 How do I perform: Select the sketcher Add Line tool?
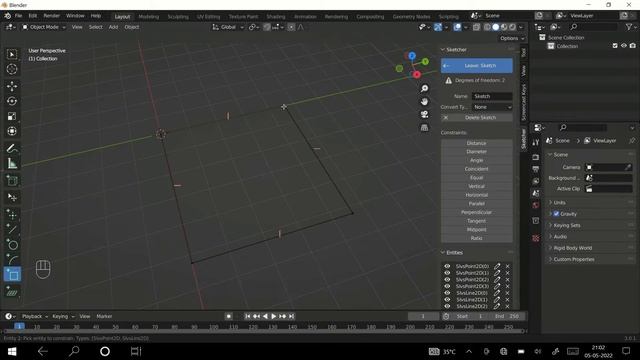click(x=12, y=229)
